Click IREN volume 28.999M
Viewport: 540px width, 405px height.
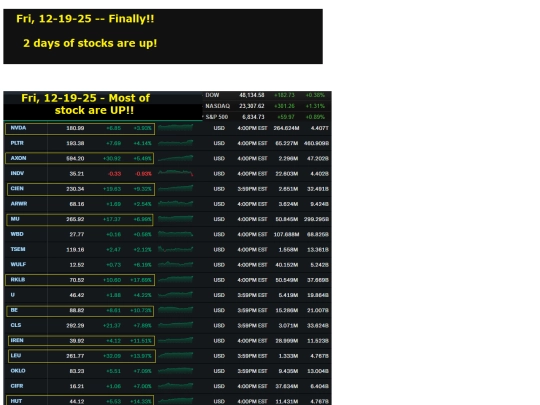click(287, 341)
